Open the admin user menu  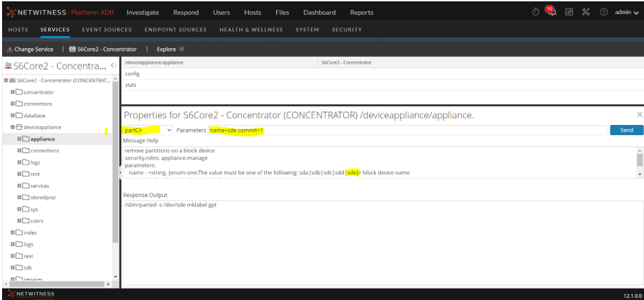627,12
